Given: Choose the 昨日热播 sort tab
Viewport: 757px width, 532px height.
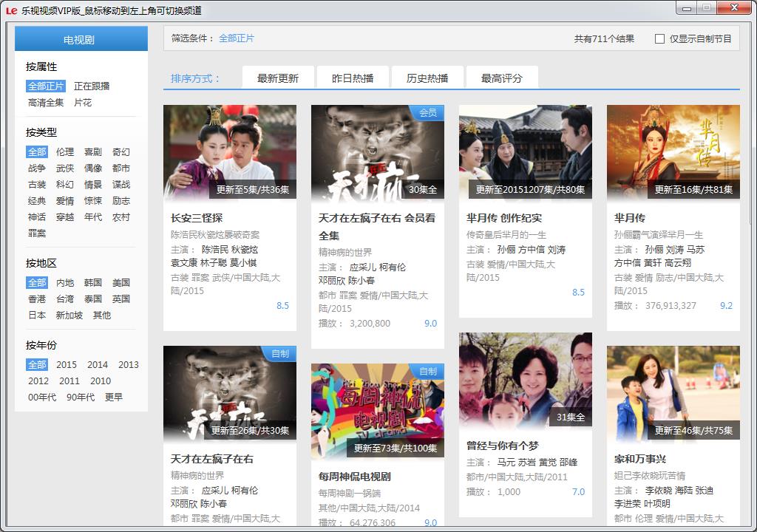Looking at the screenshot, I should point(353,78).
